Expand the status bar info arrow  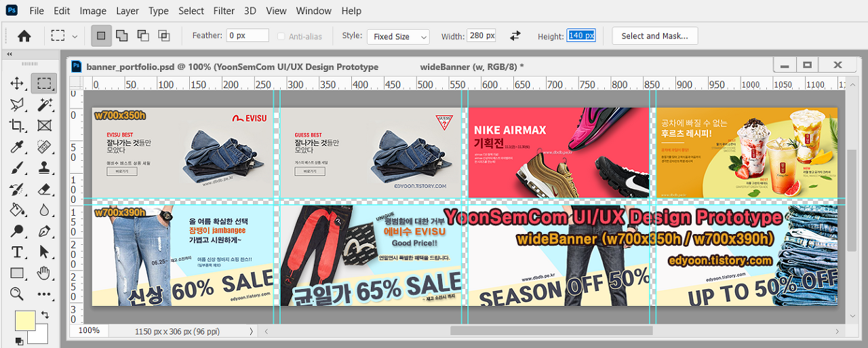pyautogui.click(x=252, y=331)
